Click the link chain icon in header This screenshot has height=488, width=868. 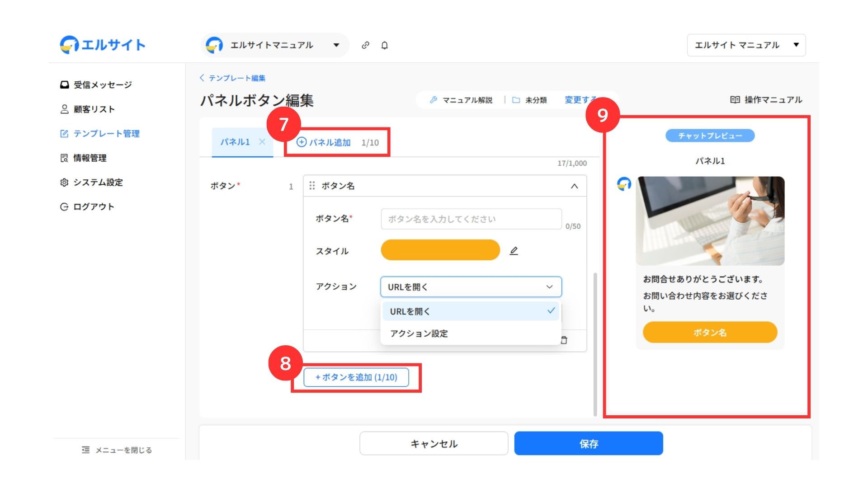pyautogui.click(x=365, y=45)
